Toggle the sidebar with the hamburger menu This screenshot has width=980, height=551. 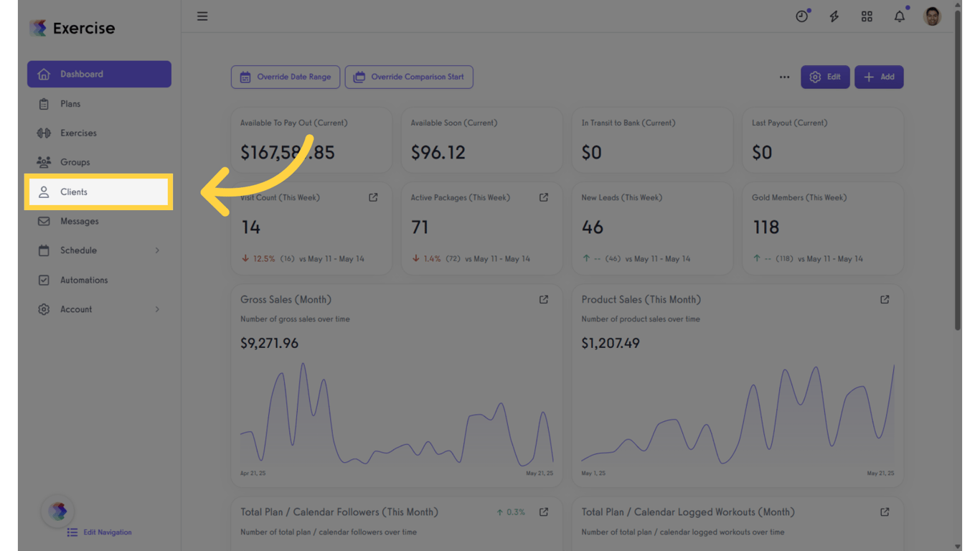click(x=202, y=16)
